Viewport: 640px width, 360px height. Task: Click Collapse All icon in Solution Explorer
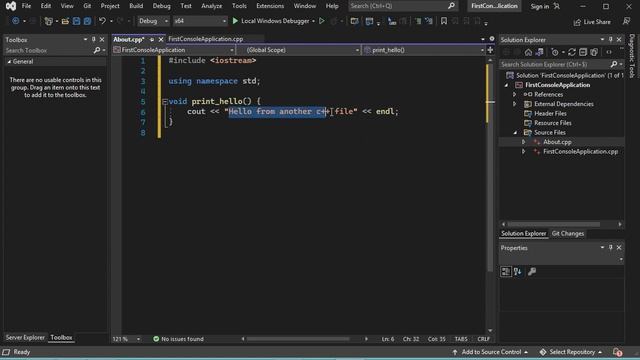pyautogui.click(x=583, y=52)
